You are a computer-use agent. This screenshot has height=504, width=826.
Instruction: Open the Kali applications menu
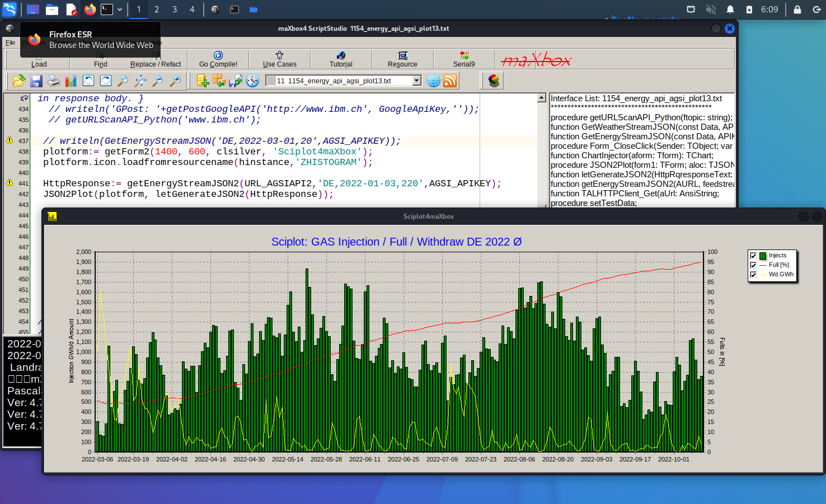pos(10,10)
